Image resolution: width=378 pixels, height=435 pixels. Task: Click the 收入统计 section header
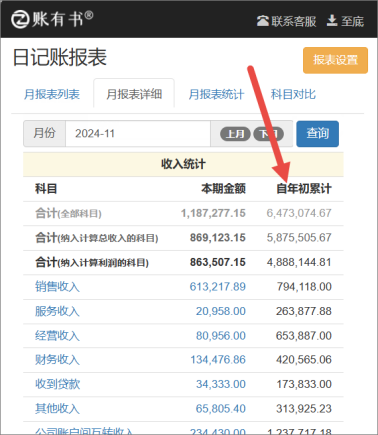tap(183, 164)
